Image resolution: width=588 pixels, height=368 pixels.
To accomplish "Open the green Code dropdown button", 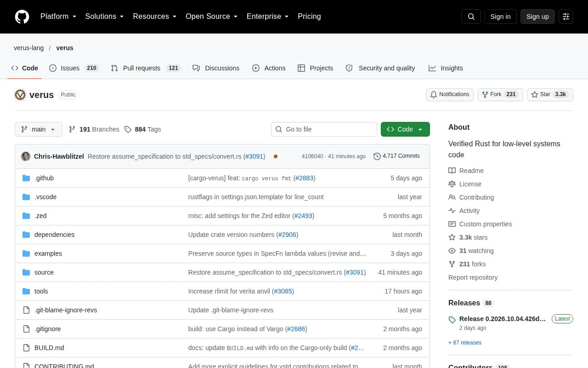I will [x=405, y=129].
